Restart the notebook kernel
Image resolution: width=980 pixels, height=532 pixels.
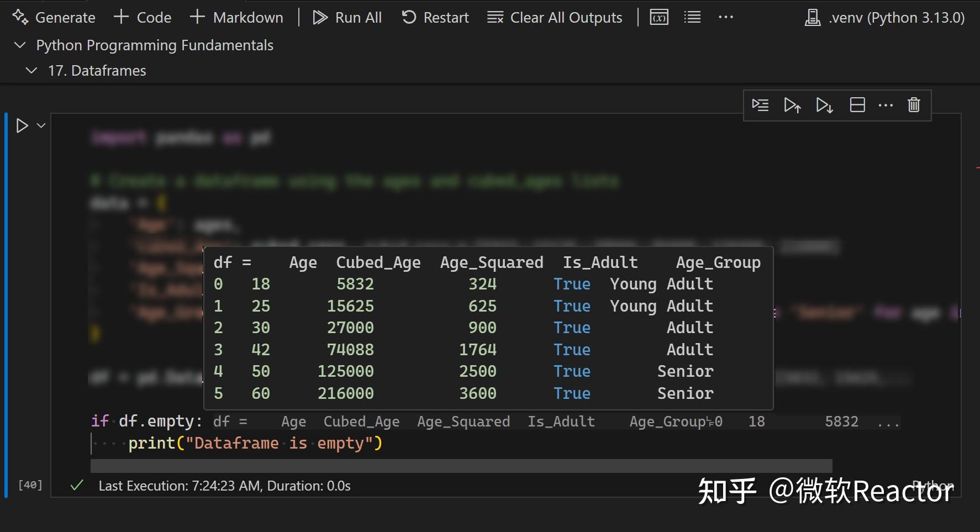click(x=435, y=17)
